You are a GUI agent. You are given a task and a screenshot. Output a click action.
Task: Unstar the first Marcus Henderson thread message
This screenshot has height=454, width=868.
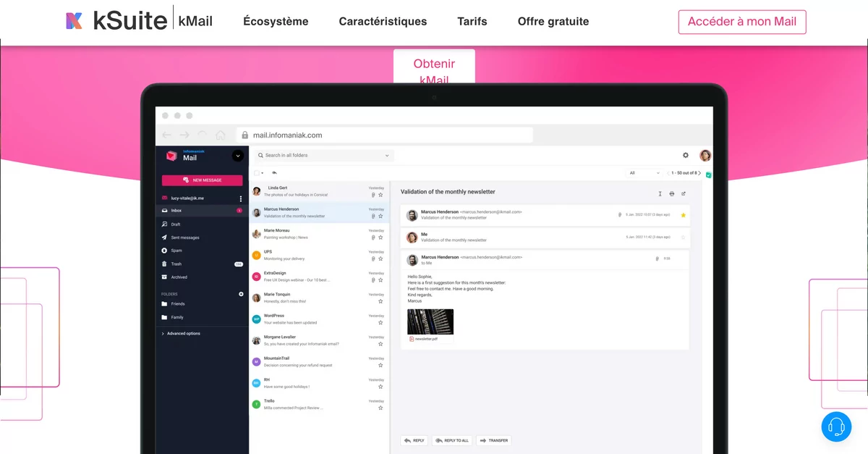(x=684, y=215)
